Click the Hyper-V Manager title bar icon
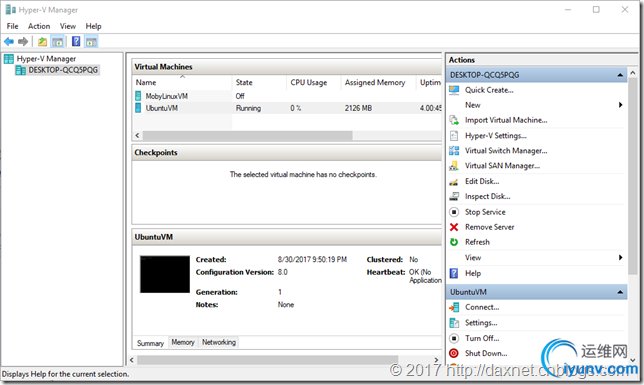Image resolution: width=644 pixels, height=385 pixels. click(x=10, y=9)
